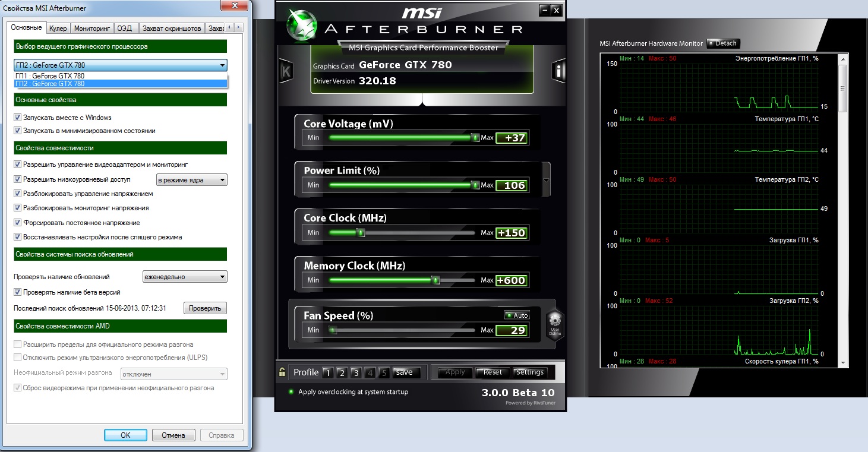Click the Power Limit slider handle
Image resolution: width=868 pixels, height=452 pixels.
point(475,185)
